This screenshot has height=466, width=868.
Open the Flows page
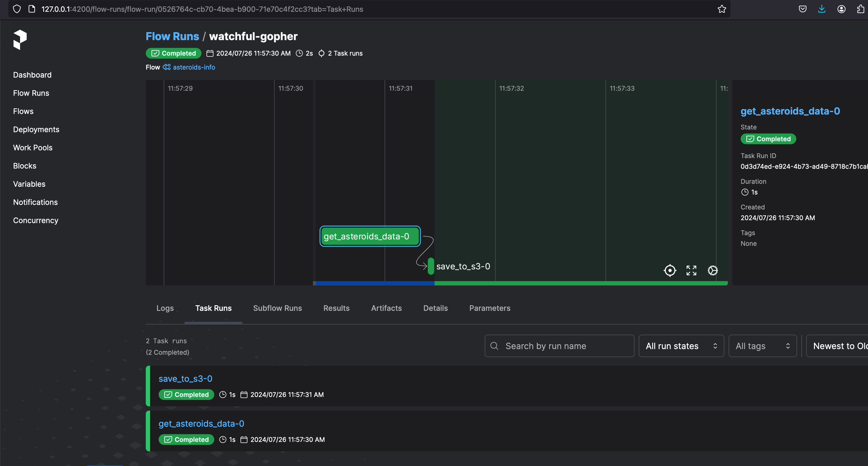(x=23, y=111)
